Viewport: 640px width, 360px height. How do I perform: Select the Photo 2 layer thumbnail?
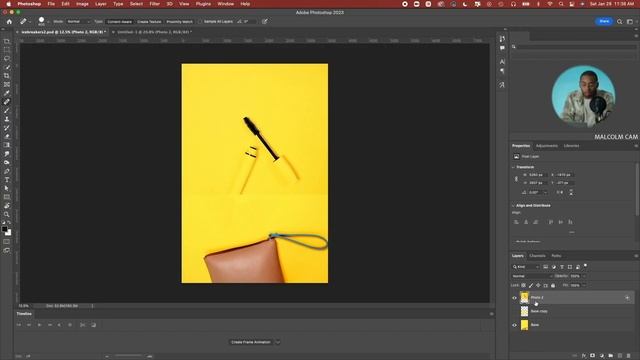524,298
